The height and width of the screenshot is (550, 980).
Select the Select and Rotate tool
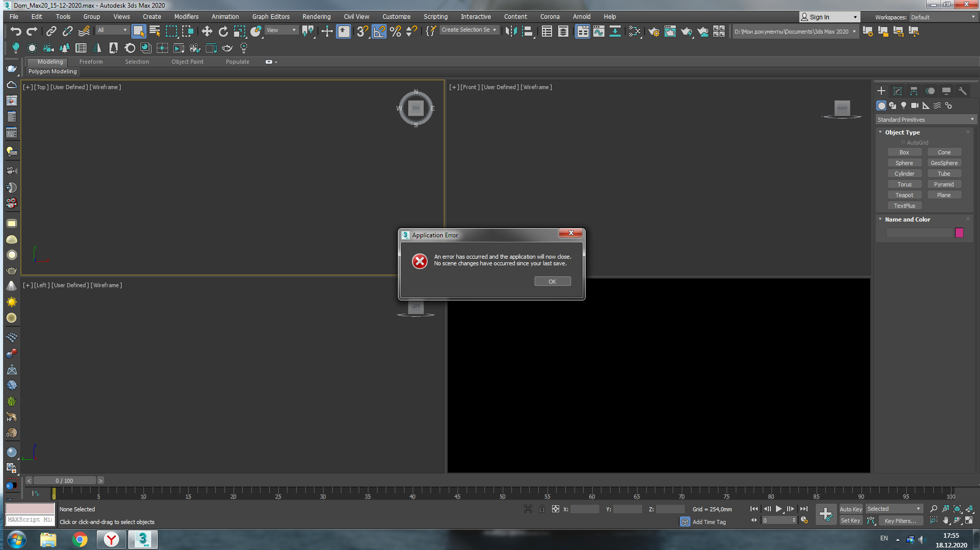[223, 32]
